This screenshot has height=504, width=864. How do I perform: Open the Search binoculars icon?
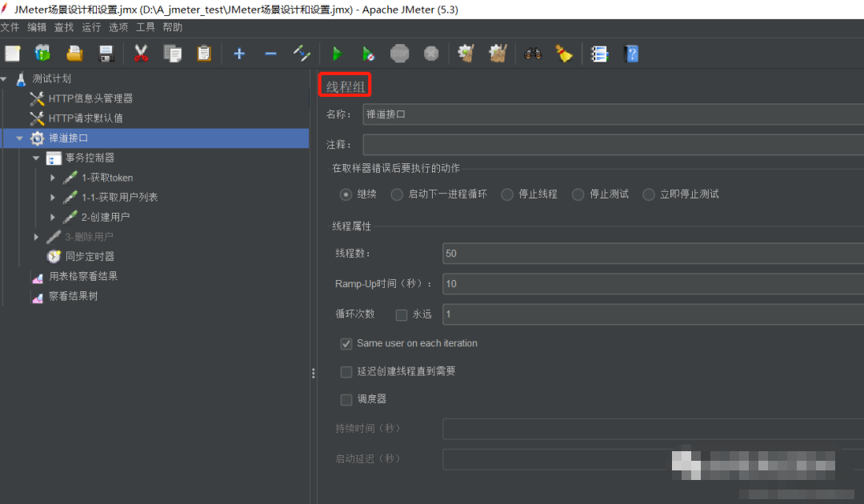534,54
